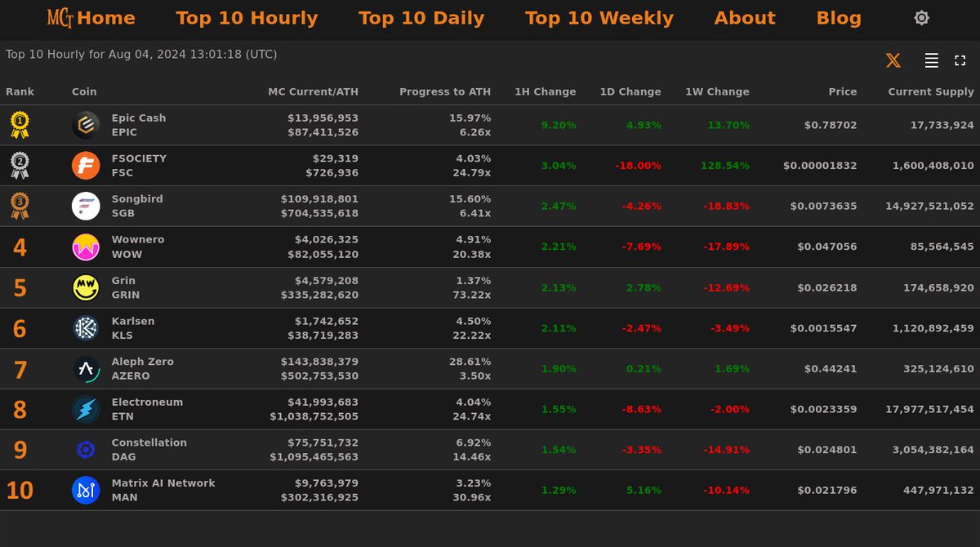
Task: Click the rank number 7
Action: [x=20, y=369]
